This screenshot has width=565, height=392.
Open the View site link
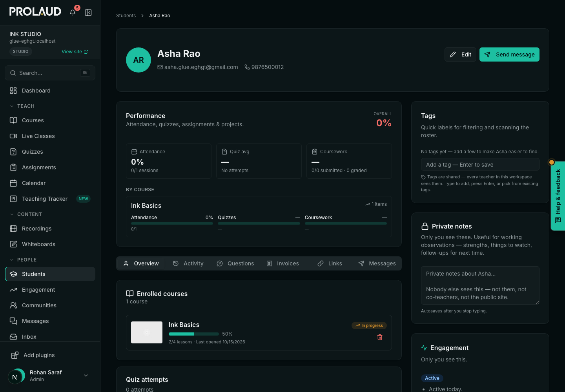[x=75, y=51]
